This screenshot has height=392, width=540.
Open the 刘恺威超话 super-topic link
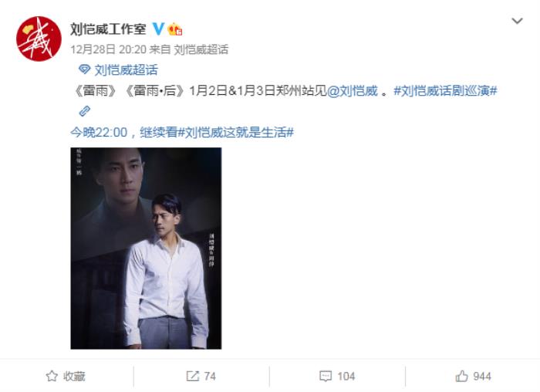coord(126,70)
